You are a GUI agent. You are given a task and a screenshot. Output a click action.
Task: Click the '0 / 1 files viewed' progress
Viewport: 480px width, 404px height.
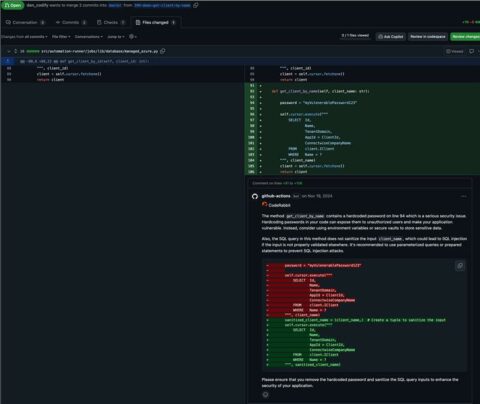click(x=355, y=35)
